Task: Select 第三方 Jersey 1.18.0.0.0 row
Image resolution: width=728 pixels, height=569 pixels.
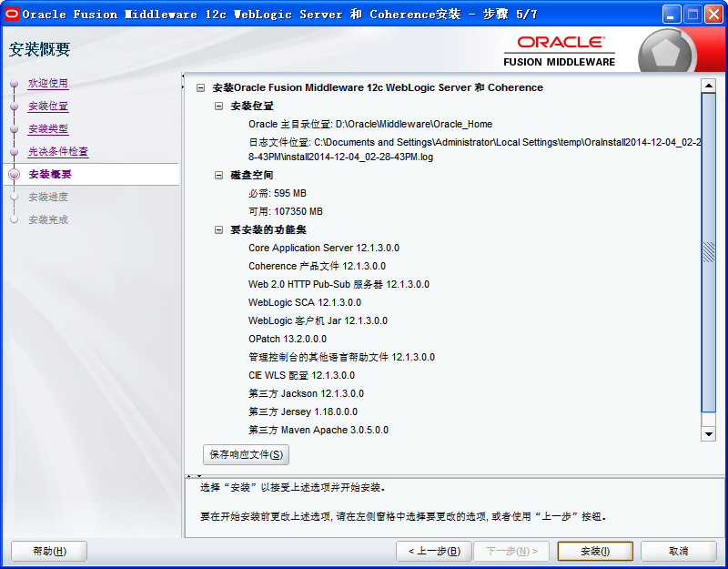Action: click(303, 412)
